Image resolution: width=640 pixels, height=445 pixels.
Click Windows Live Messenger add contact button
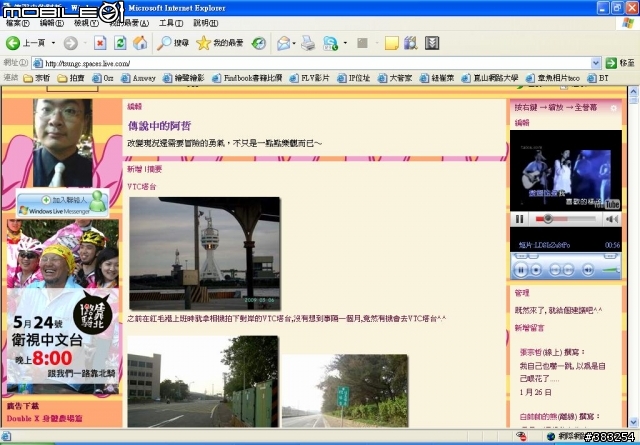pyautogui.click(x=62, y=203)
